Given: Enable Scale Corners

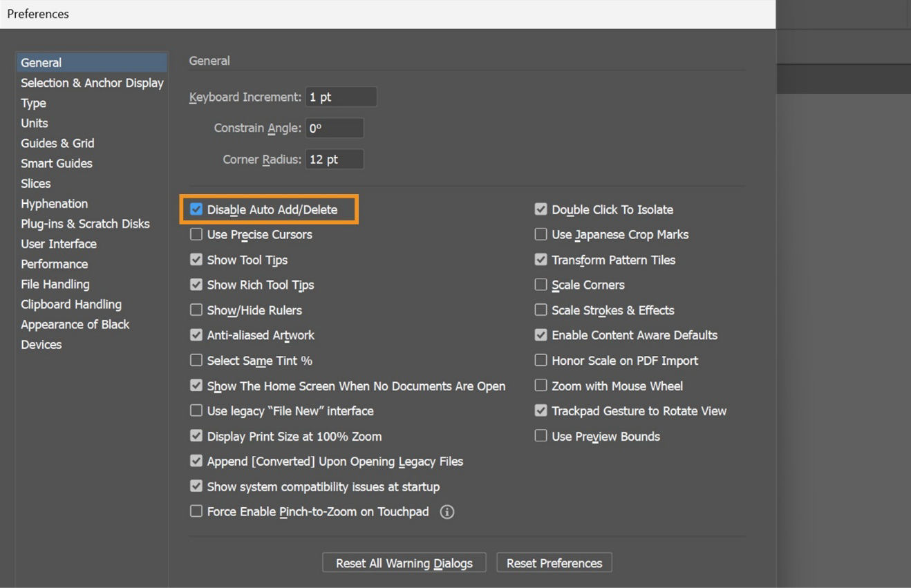Looking at the screenshot, I should pos(541,284).
